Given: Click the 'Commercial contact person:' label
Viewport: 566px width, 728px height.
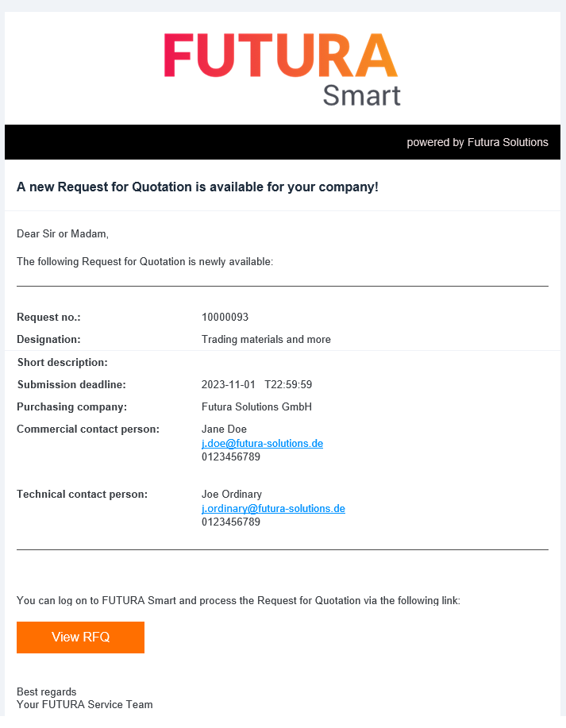Looking at the screenshot, I should pyautogui.click(x=88, y=429).
